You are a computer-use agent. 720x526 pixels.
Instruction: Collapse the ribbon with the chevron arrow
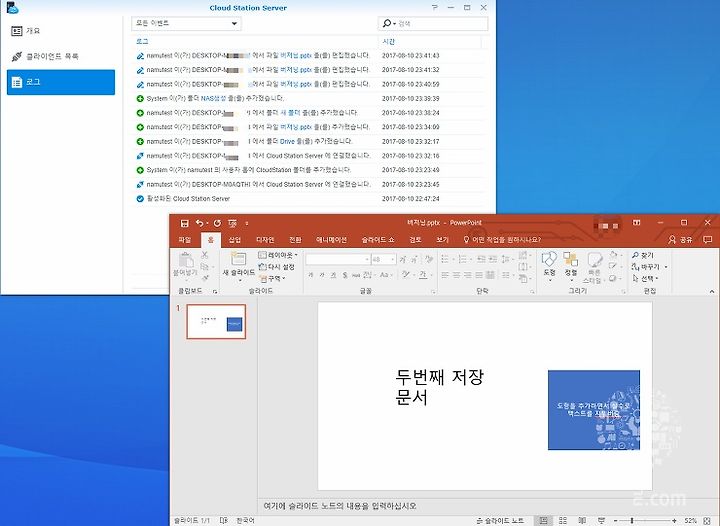point(712,291)
